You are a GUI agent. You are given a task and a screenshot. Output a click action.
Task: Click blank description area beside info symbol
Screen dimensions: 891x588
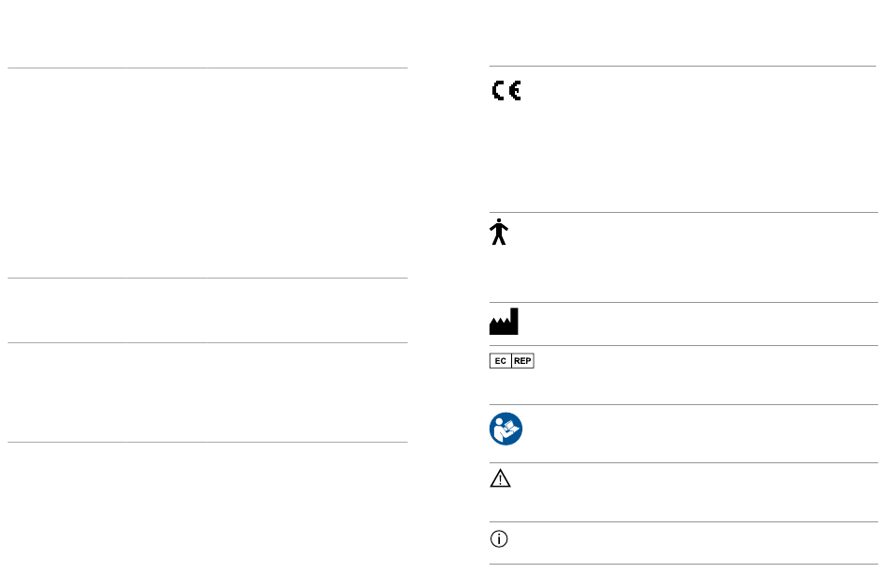(x=694, y=543)
